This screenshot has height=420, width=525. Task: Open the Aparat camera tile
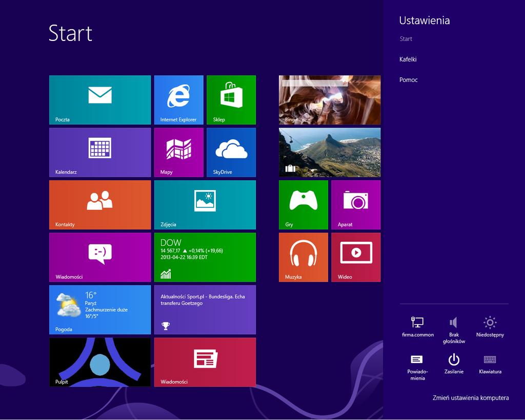356,205
